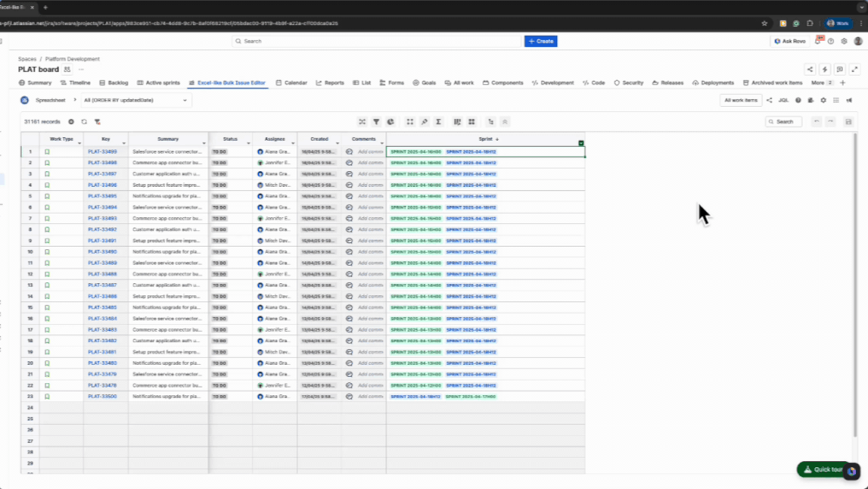The image size is (868, 489).
Task: Open the JQL query editor
Action: [783, 100]
